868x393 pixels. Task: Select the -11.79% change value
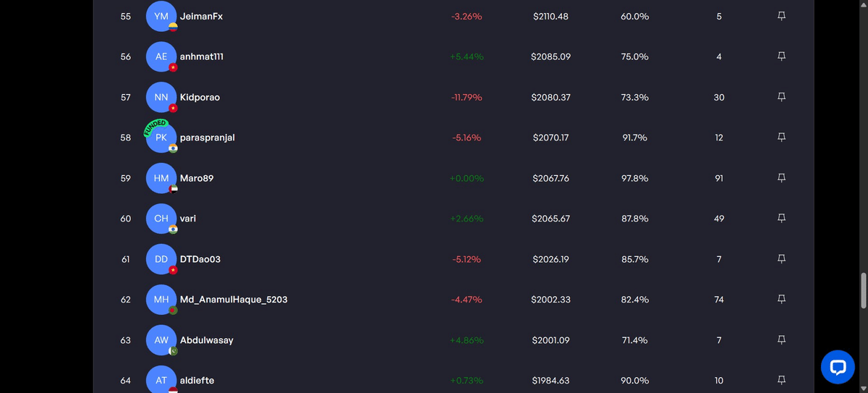click(x=467, y=97)
